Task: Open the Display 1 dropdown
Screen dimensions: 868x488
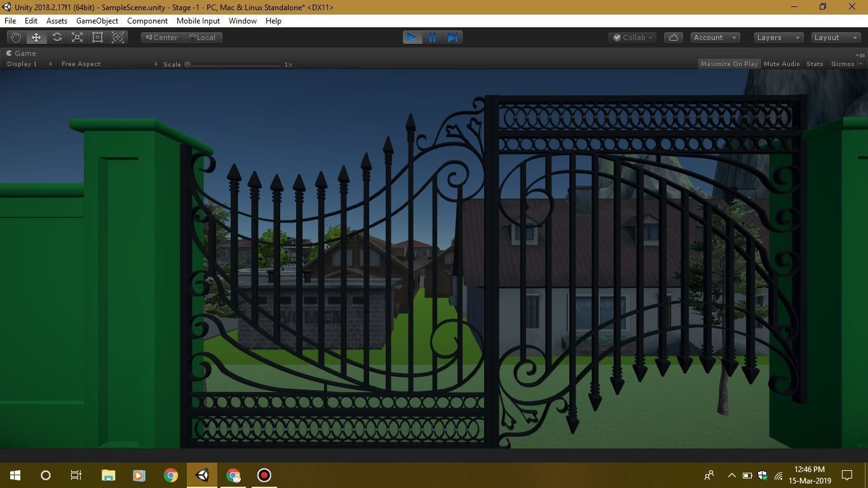Action: [29, 64]
